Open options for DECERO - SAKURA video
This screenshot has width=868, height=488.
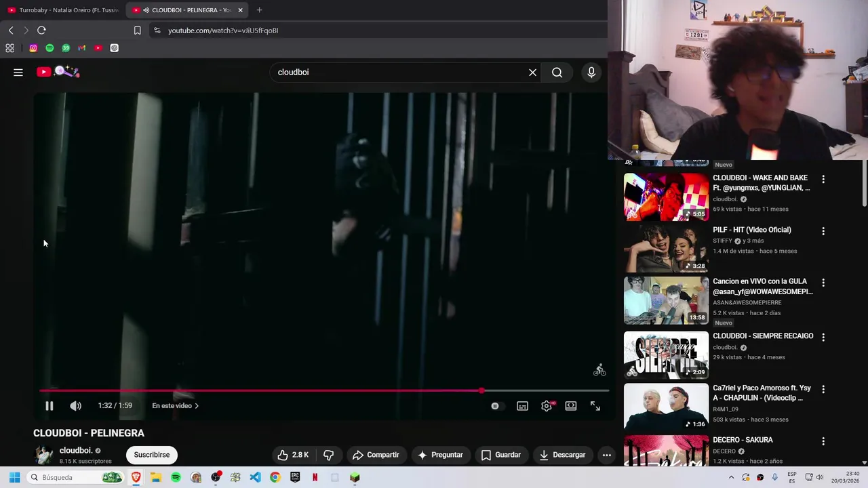click(823, 441)
